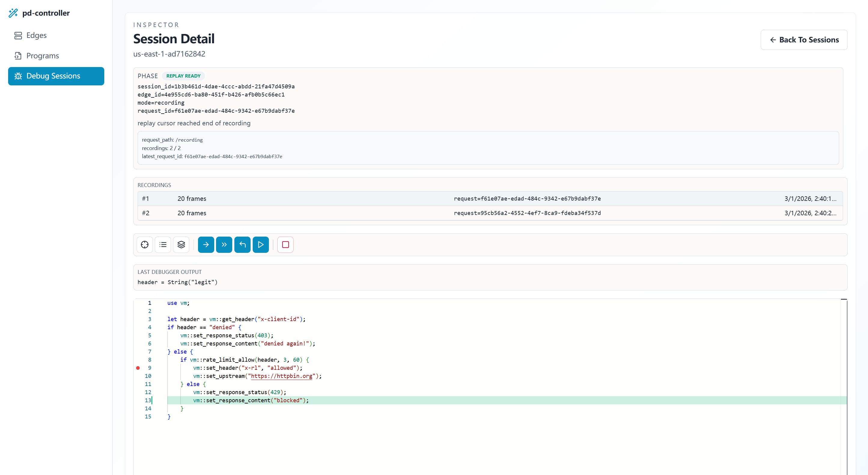The width and height of the screenshot is (868, 475).
Task: Open the Edges section in sidebar
Action: [x=56, y=35]
